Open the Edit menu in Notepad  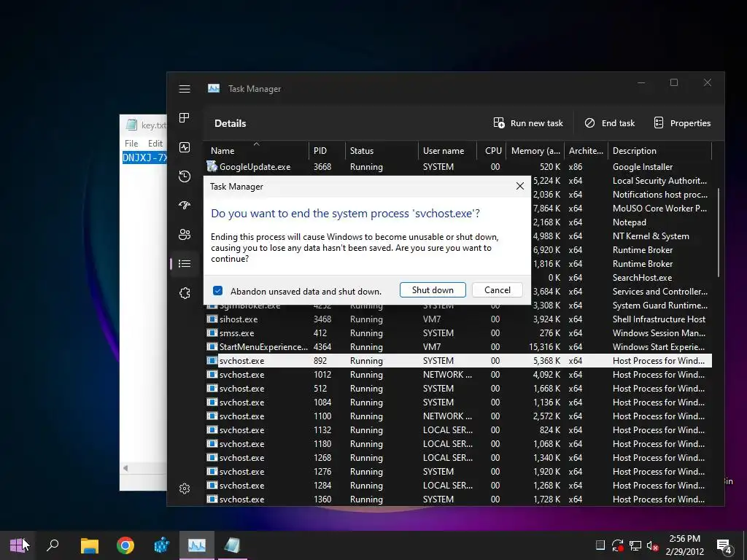[155, 144]
